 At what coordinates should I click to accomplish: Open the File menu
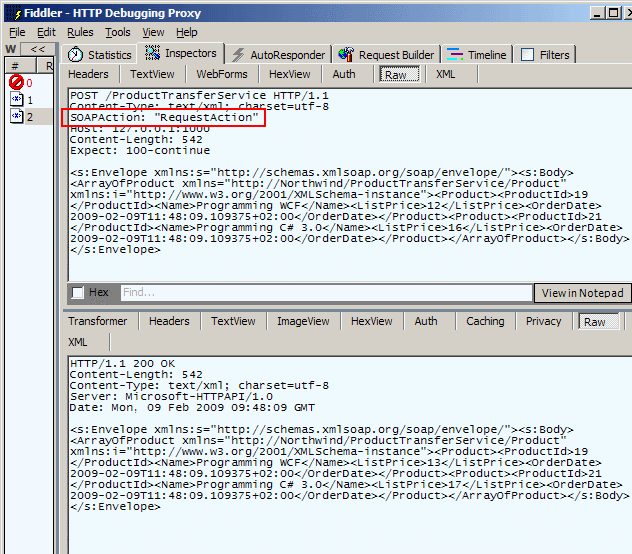(x=17, y=32)
